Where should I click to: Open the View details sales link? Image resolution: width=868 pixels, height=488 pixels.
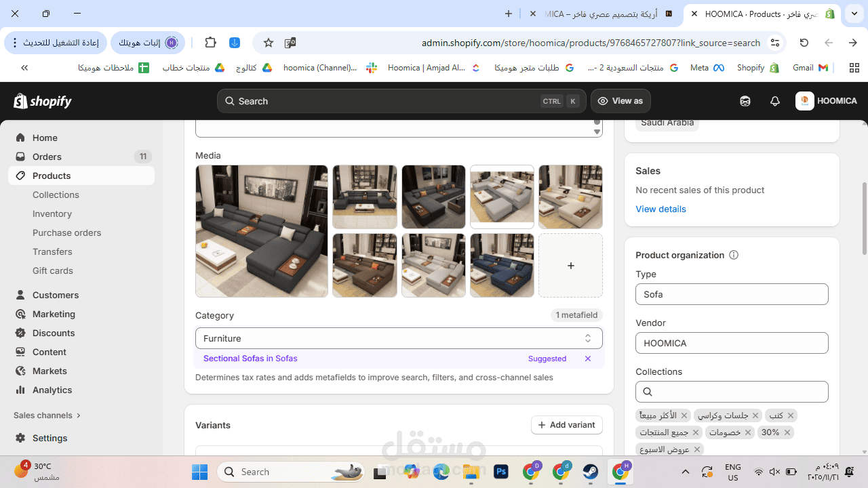[660, 209]
